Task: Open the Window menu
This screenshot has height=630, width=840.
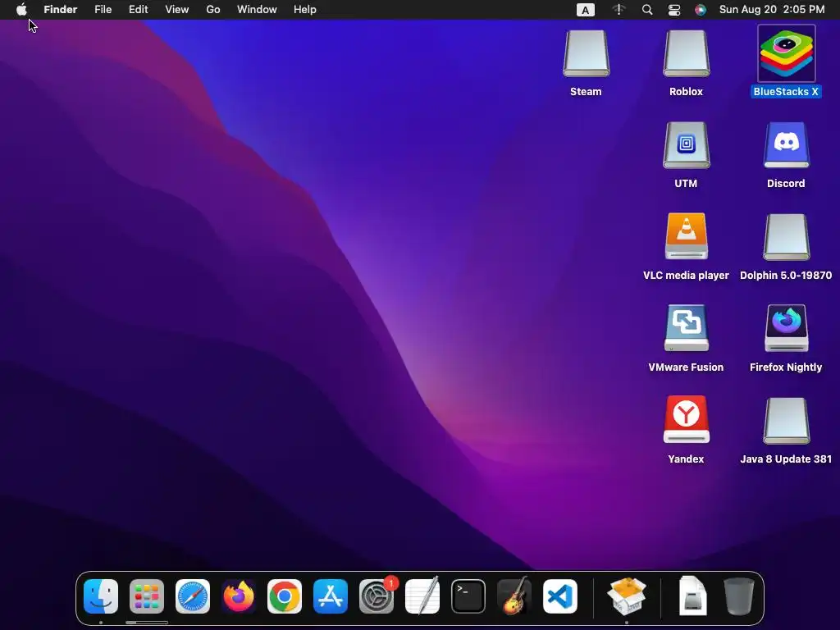Action: 257,10
